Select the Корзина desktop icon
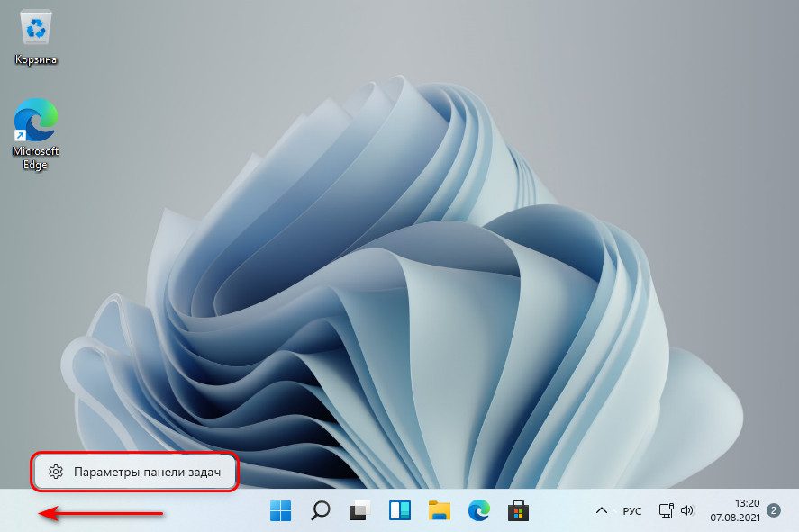The width and height of the screenshot is (799, 532). tap(36, 37)
